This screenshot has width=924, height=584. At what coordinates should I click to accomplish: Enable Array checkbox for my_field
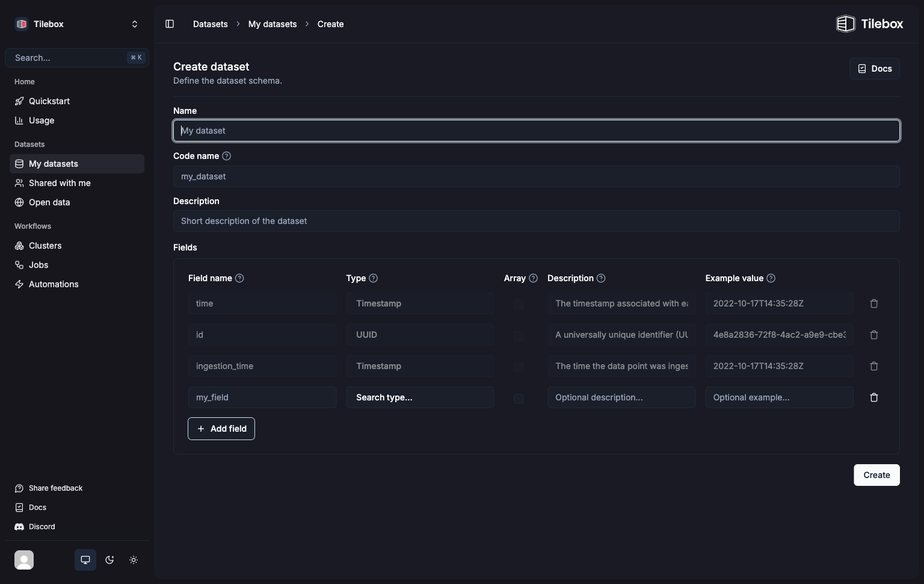(x=518, y=398)
